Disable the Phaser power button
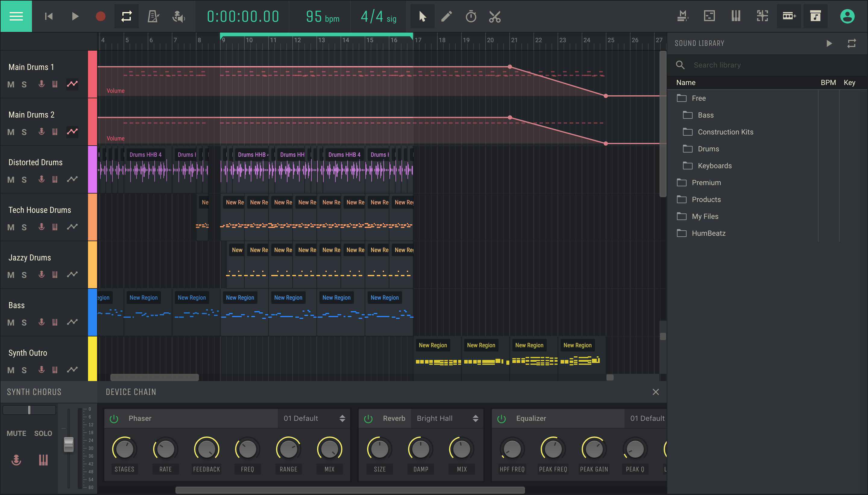The height and width of the screenshot is (495, 868). pyautogui.click(x=114, y=418)
